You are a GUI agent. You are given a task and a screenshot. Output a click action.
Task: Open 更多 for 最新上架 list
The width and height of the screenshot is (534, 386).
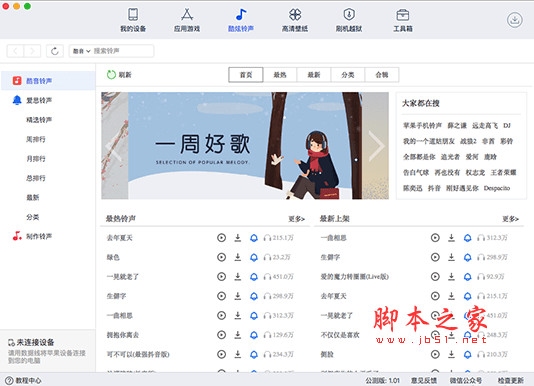click(x=510, y=219)
